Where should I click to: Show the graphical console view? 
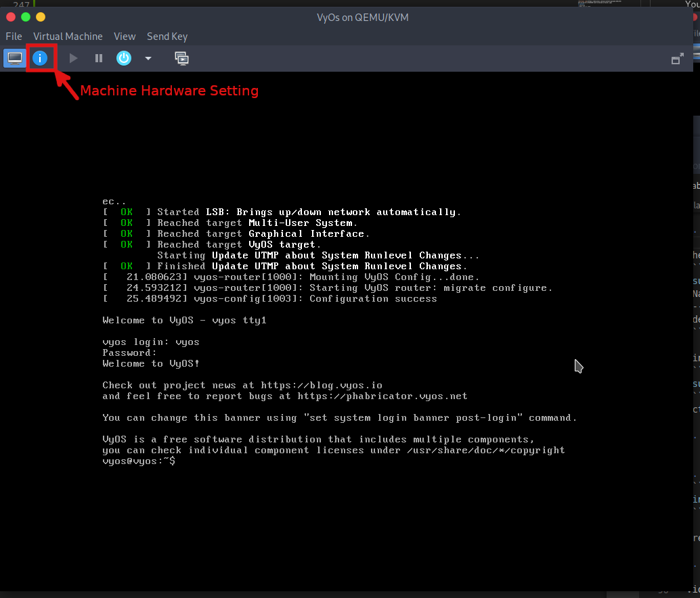coord(15,58)
